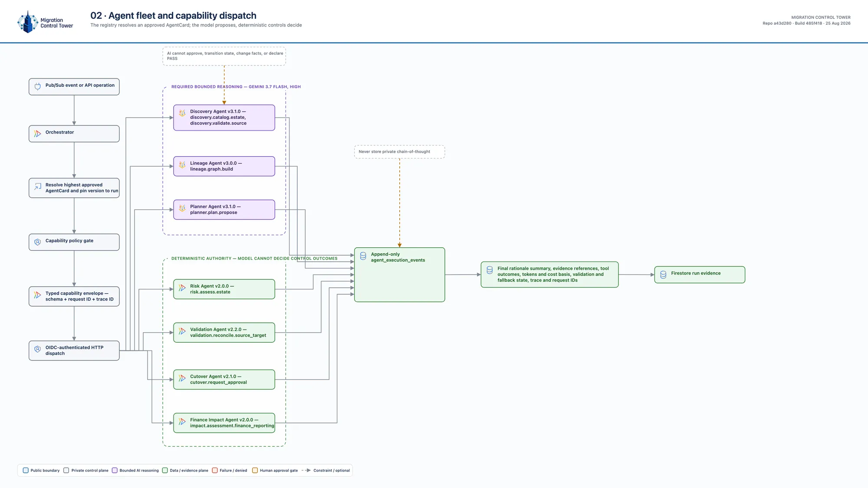Click the Cutover Agent v2.1.0 icon
868x488 pixels.
point(182,378)
